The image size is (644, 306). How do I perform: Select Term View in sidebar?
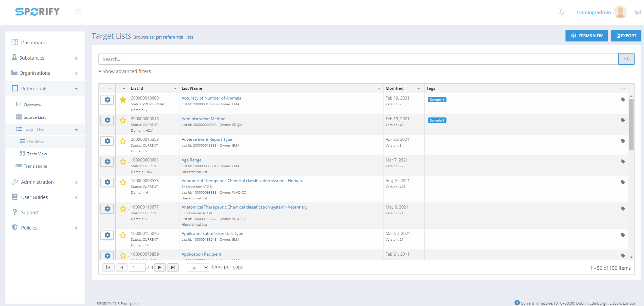coord(37,154)
